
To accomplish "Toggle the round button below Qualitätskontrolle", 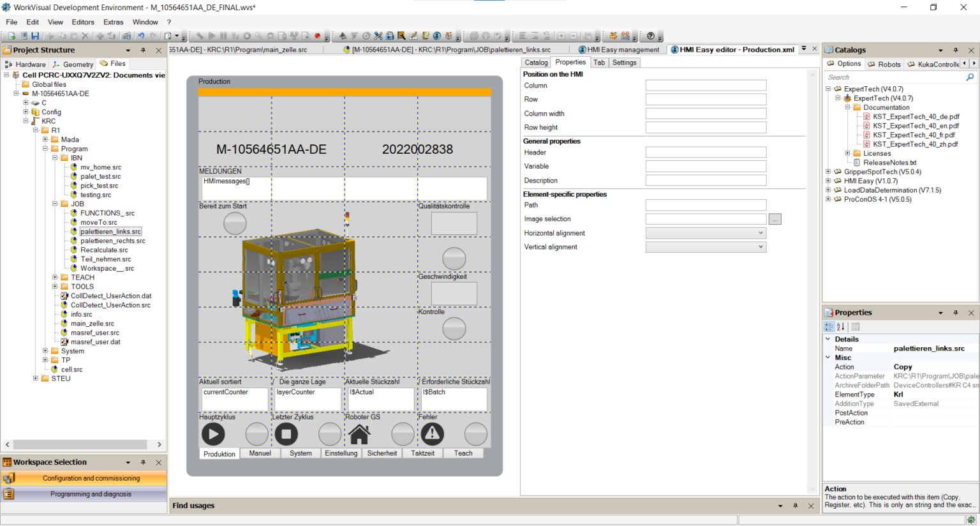I will 454,259.
